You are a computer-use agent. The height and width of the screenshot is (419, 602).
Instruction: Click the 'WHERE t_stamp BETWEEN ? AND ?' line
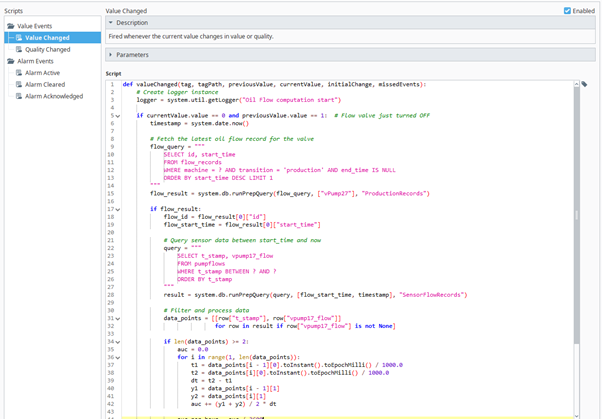point(227,271)
